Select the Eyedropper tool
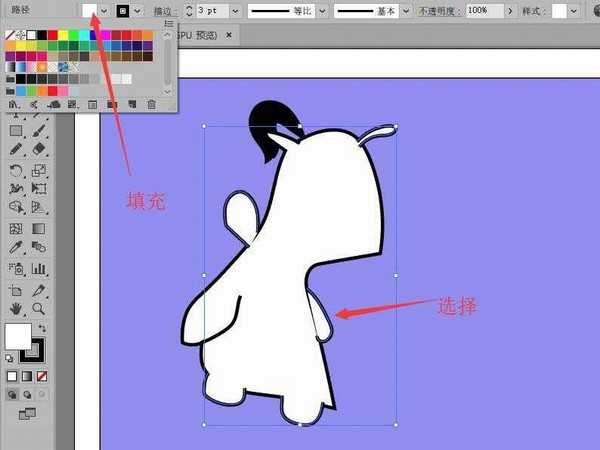This screenshot has width=600, height=450. (16, 247)
